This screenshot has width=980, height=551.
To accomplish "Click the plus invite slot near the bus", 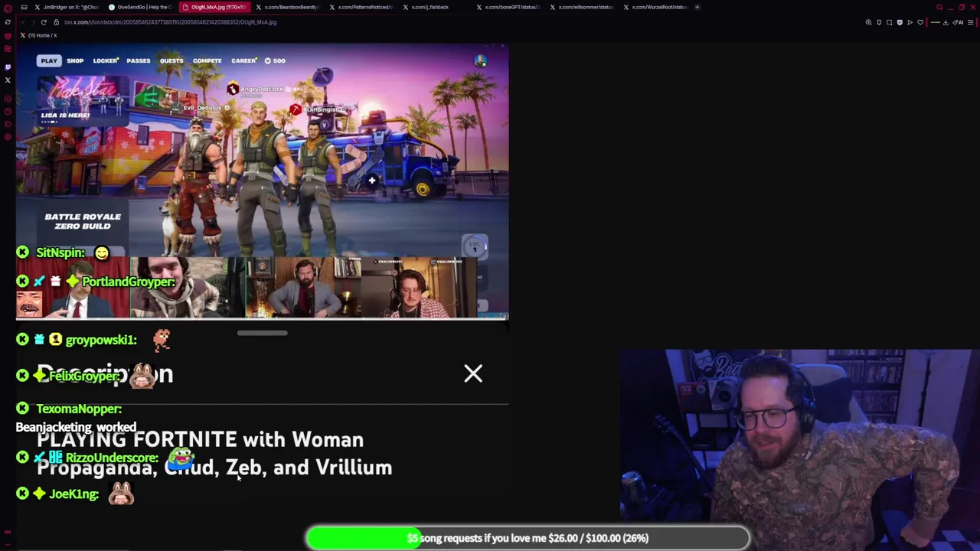I will 371,181.
